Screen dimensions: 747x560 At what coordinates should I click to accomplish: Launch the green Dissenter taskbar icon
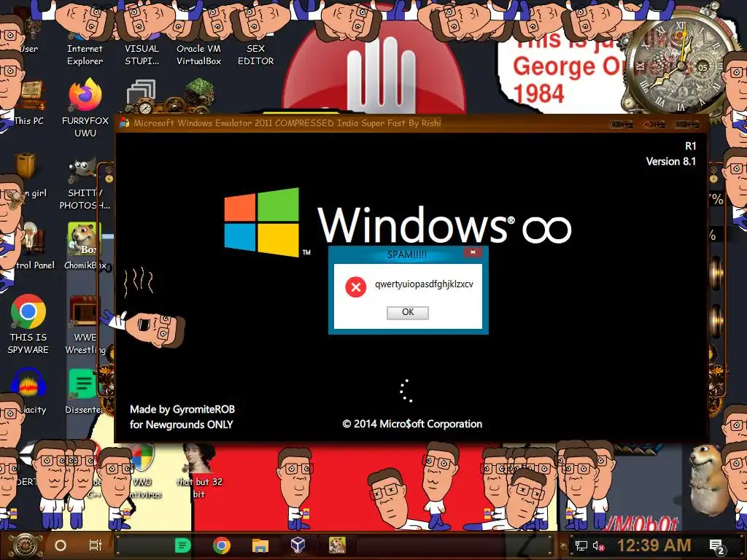coord(183,545)
